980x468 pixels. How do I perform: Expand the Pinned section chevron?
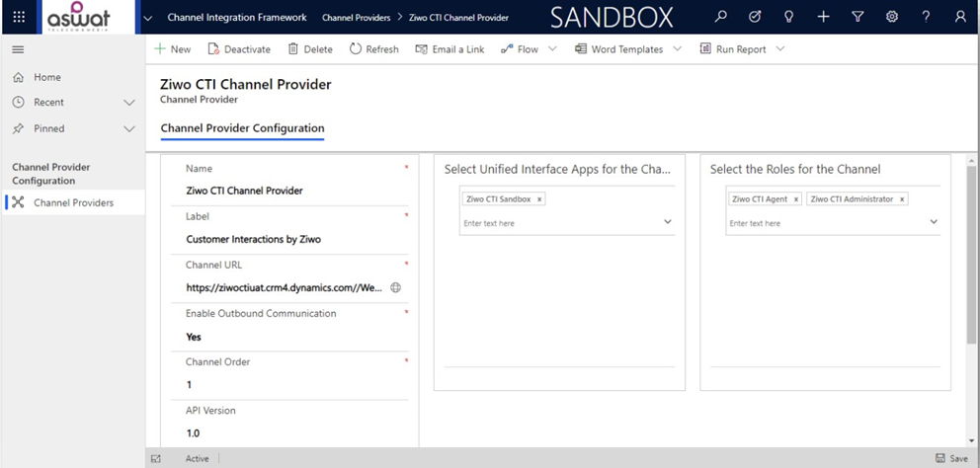pos(129,128)
